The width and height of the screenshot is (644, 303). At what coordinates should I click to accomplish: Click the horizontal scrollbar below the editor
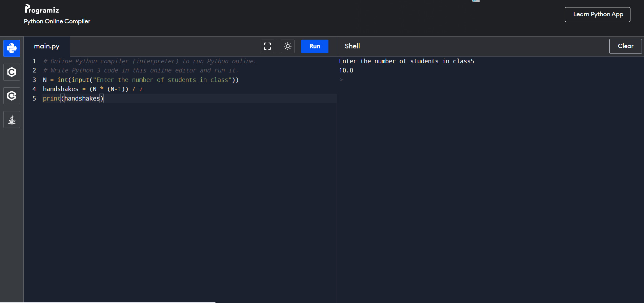click(x=119, y=302)
